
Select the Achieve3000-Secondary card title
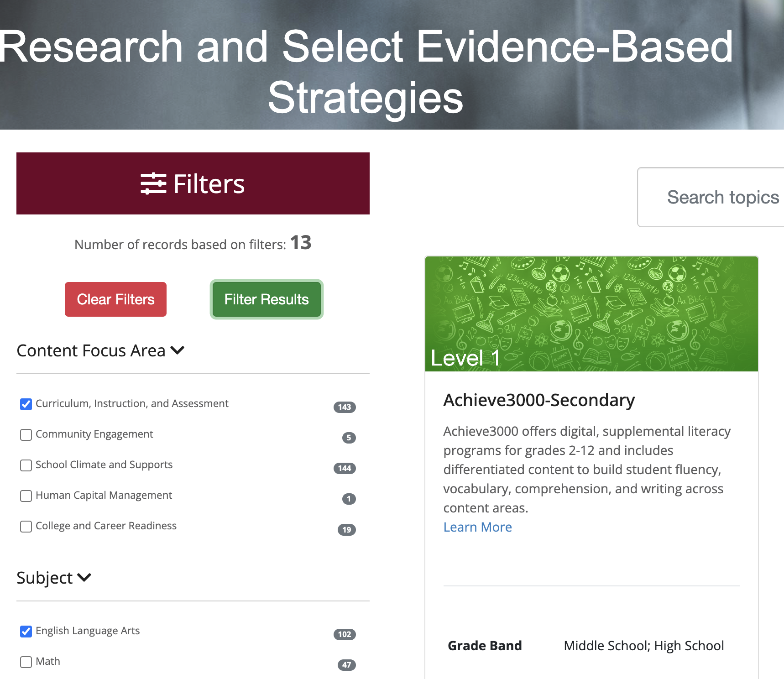coord(539,400)
